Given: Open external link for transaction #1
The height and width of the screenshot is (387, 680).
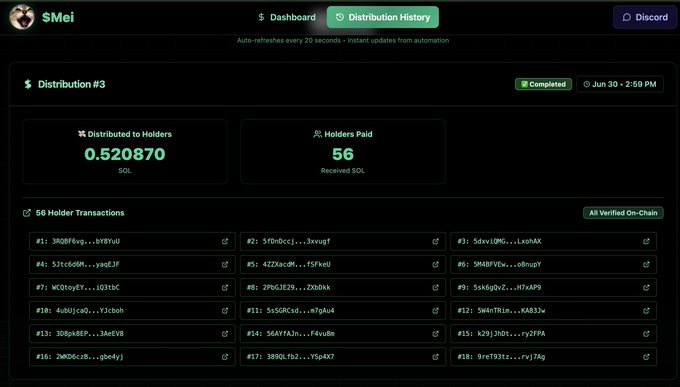Looking at the screenshot, I should pos(225,241).
